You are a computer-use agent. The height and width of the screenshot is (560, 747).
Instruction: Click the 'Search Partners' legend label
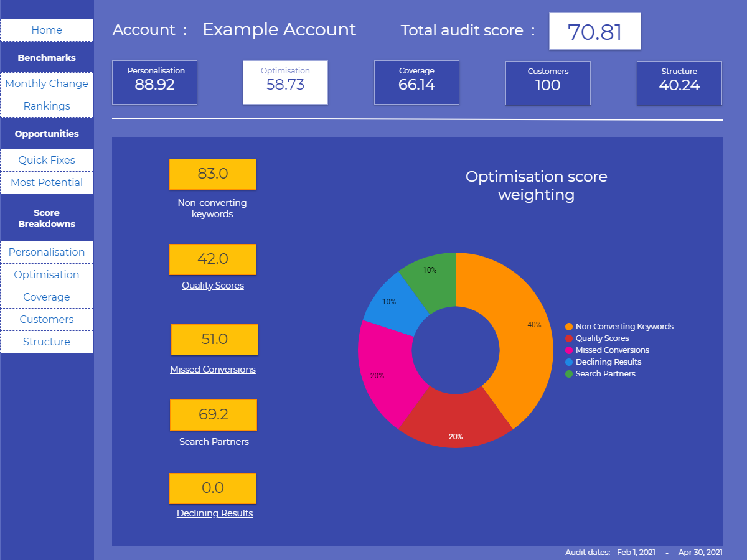606,374
